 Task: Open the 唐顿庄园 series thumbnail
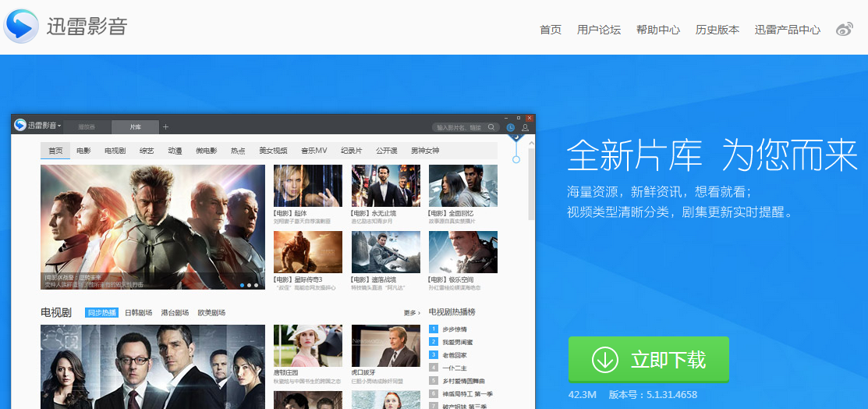tap(308, 346)
